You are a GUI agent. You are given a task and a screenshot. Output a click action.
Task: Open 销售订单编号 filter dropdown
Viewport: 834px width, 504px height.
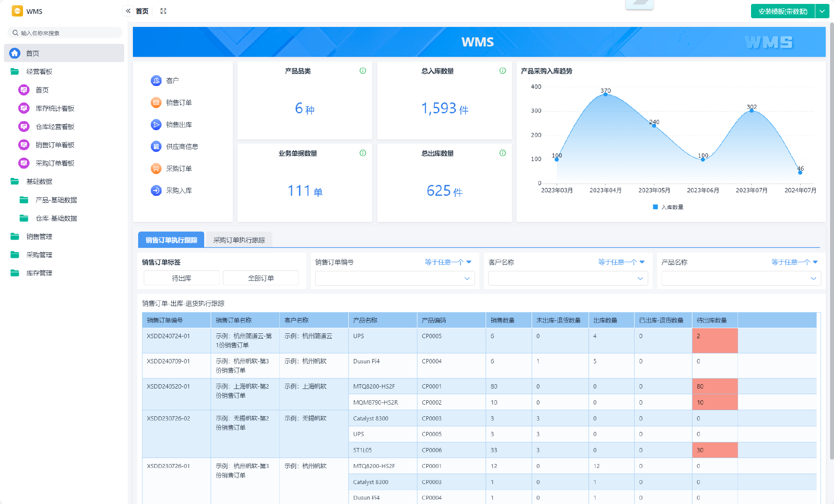click(x=394, y=278)
